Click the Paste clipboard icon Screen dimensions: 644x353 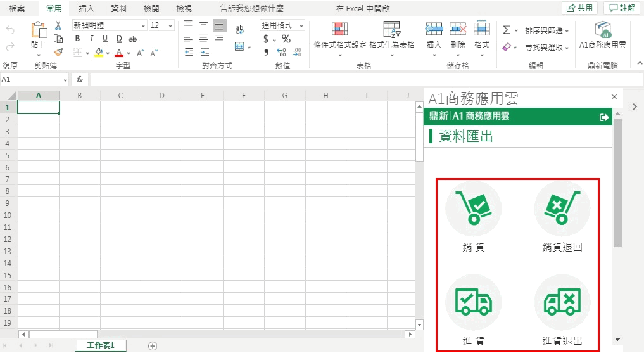[x=39, y=30]
